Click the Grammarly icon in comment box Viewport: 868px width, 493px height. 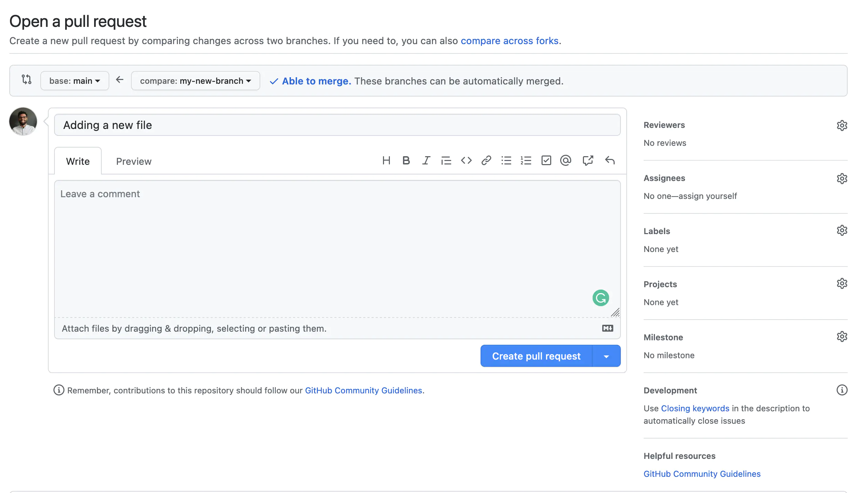(x=600, y=298)
